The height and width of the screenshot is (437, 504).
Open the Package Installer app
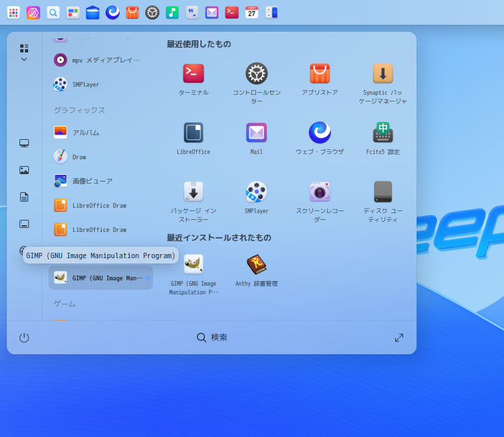point(194,192)
